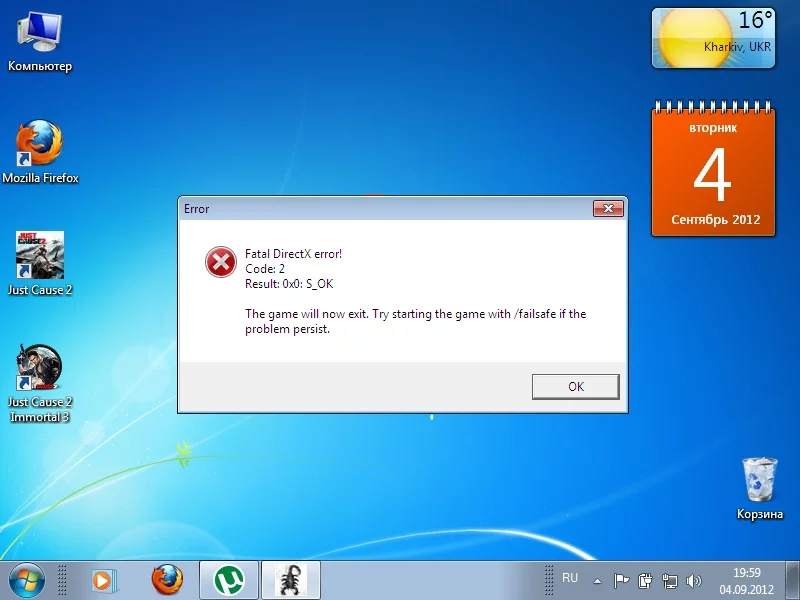
Task: Select the Компьютер desktop icon
Action: [x=40, y=43]
